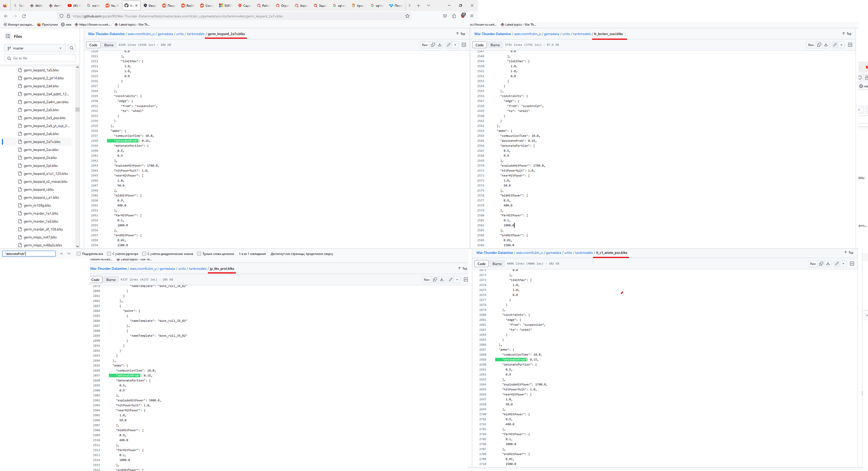Copy raw file in Leopard 2A7V pane
The image size is (868, 471).
click(433, 45)
